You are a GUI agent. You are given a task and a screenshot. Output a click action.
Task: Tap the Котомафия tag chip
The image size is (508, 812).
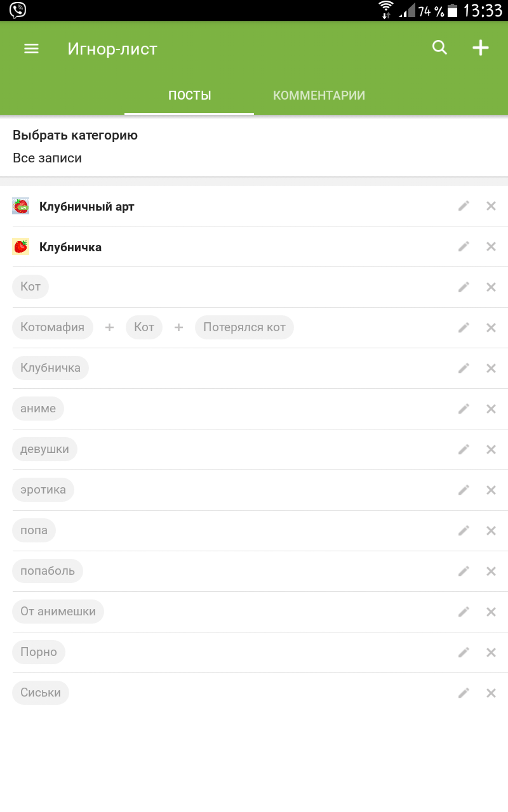52,328
